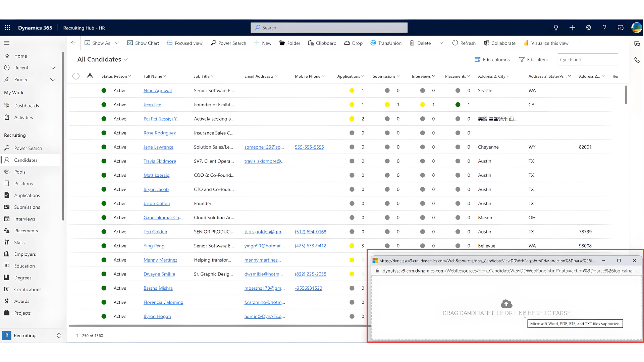Click the vertical scrollbar of the grid
Screen dimensions: 644x362
pyautogui.click(x=626, y=95)
